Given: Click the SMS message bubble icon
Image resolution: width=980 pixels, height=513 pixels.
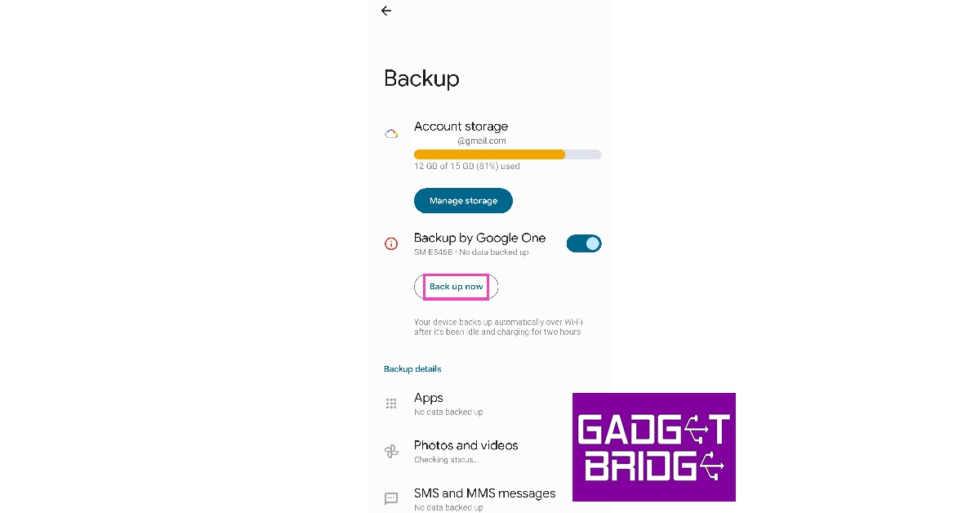Looking at the screenshot, I should [391, 498].
